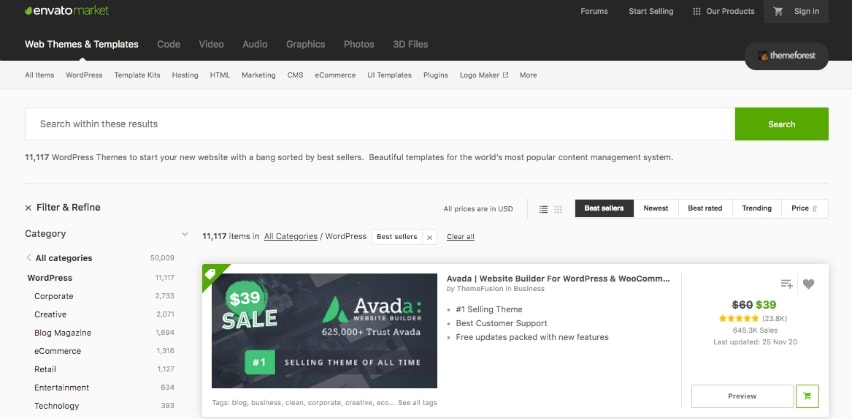Click the green Search button
Viewport: 852px width, 419px height.
click(781, 124)
